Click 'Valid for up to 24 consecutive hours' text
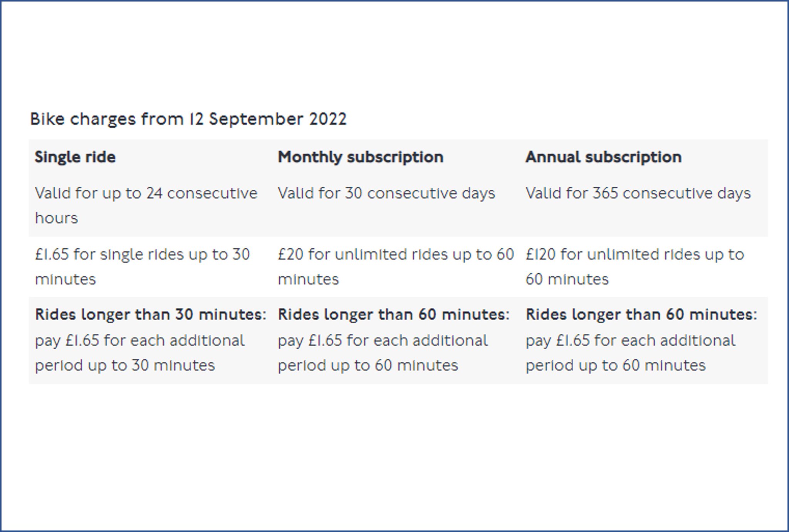 tap(146, 206)
